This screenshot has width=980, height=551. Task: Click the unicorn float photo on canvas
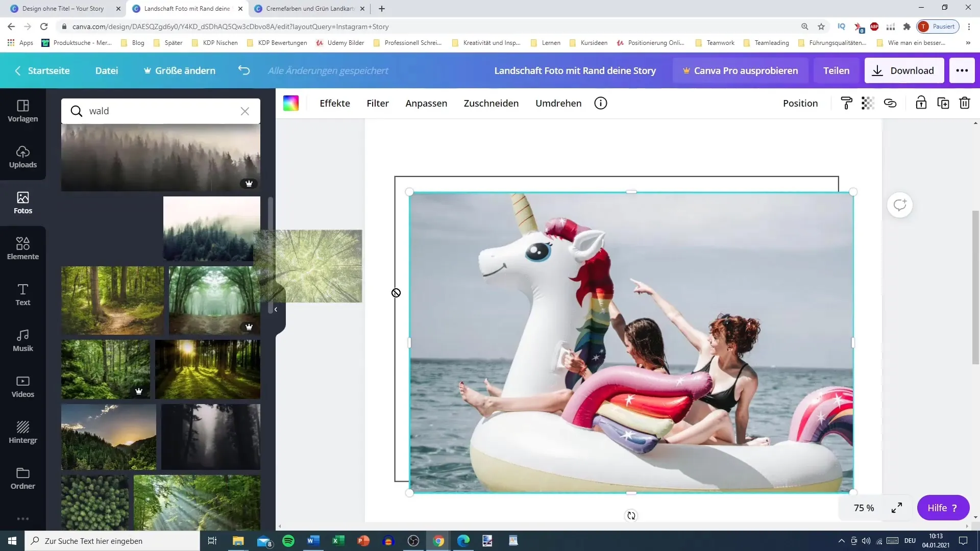(631, 342)
